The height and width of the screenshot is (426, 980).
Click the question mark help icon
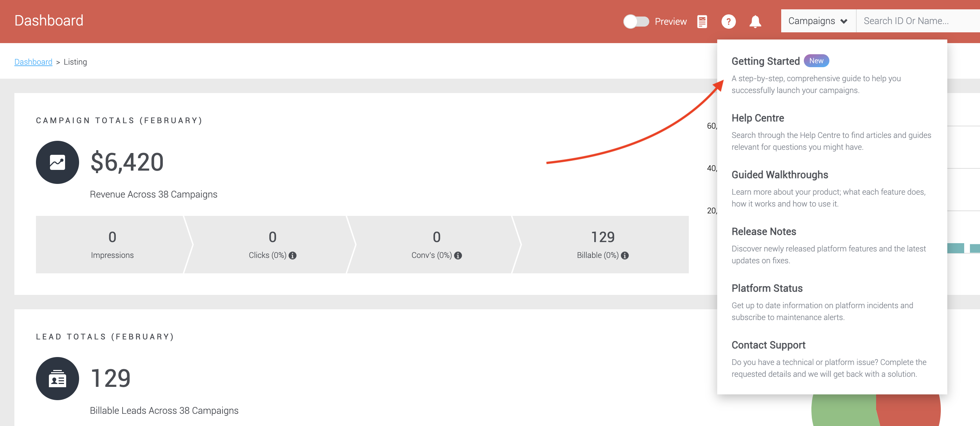click(728, 21)
